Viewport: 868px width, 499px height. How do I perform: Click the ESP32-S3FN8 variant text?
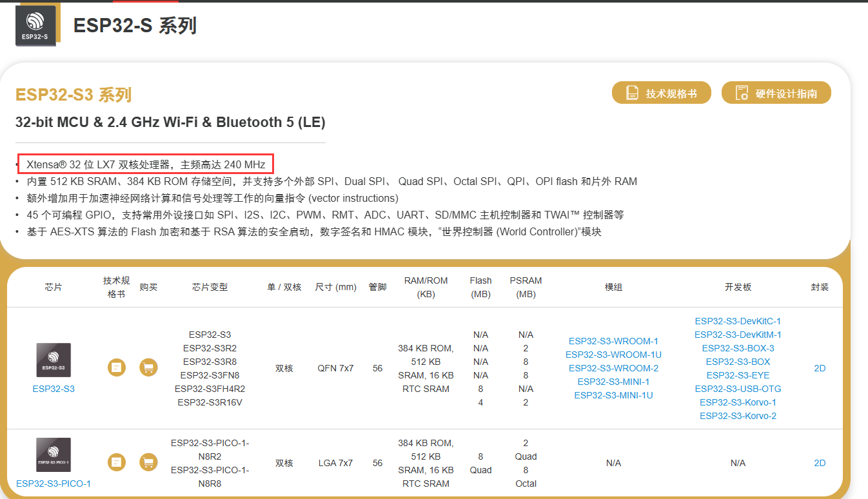click(210, 375)
